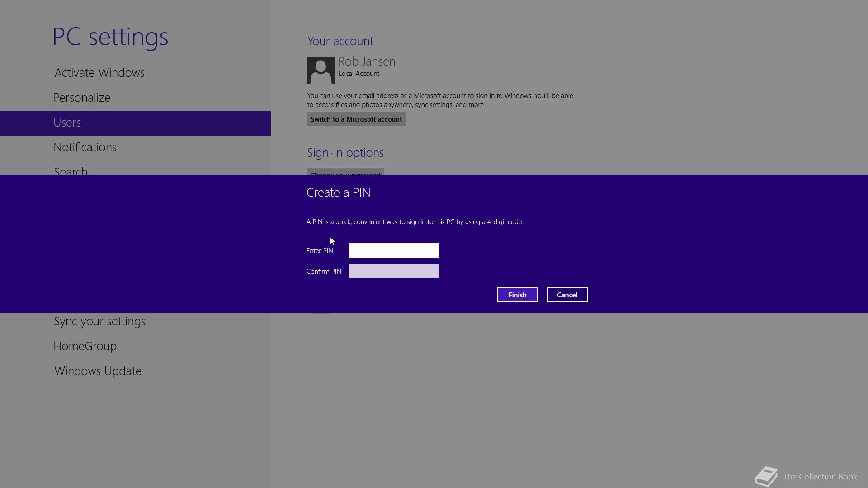Open Sync your settings
Viewport: 868px width, 488px height.
(99, 321)
